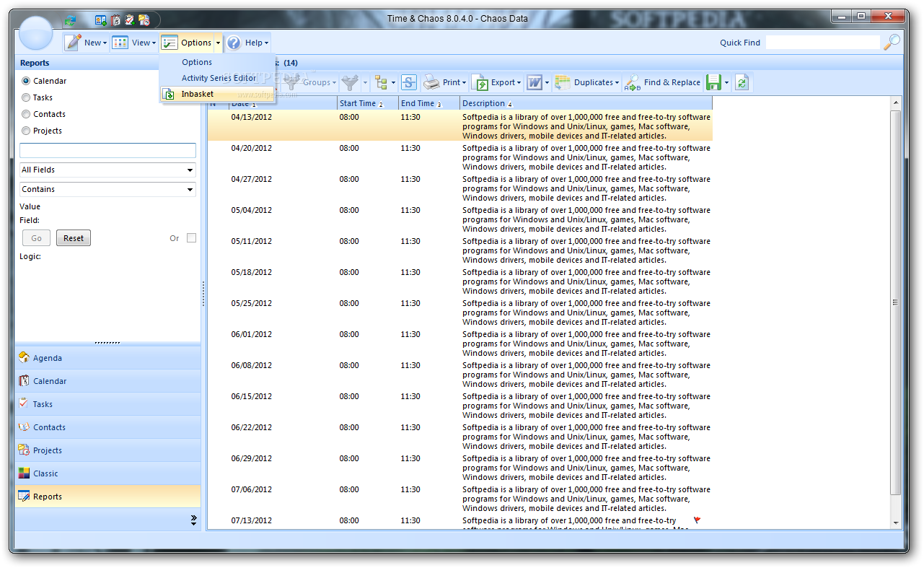Open the dropdown arrow beside filter funnel
Image resolution: width=924 pixels, height=568 pixels.
point(365,83)
